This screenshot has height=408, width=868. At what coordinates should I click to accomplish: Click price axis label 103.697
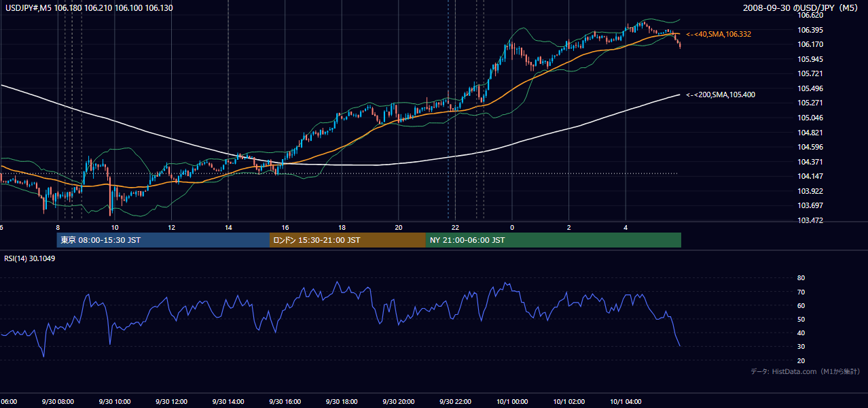pos(811,205)
